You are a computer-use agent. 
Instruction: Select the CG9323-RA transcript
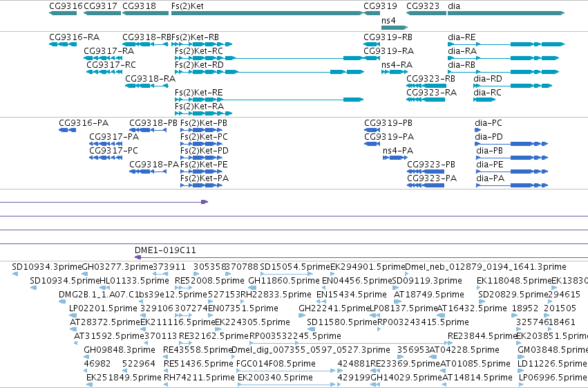[426, 100]
